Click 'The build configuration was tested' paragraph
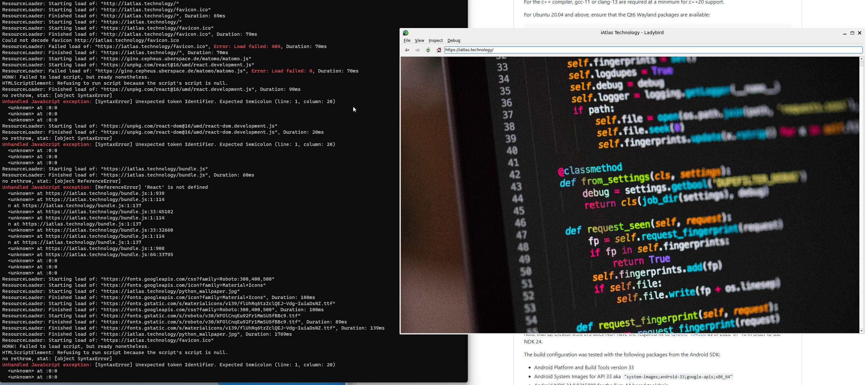 click(622, 355)
